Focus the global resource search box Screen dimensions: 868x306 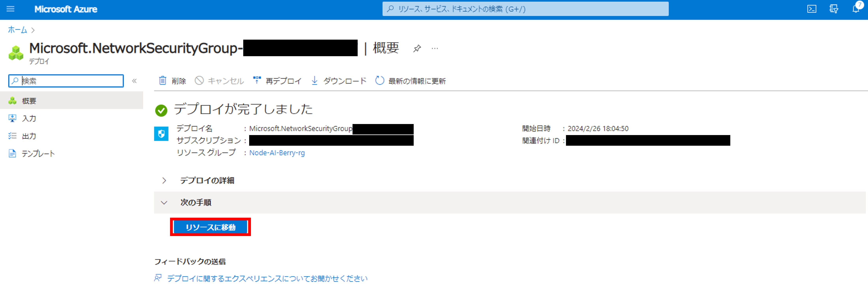pyautogui.click(x=525, y=9)
